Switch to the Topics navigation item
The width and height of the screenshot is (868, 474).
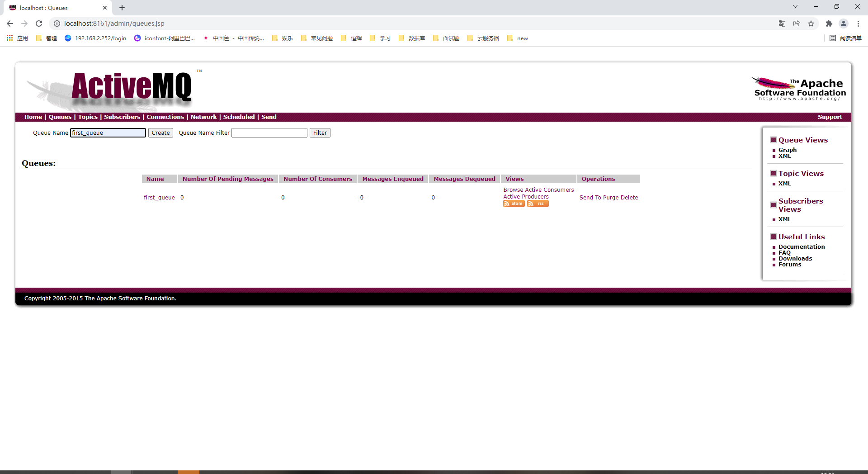pyautogui.click(x=88, y=117)
